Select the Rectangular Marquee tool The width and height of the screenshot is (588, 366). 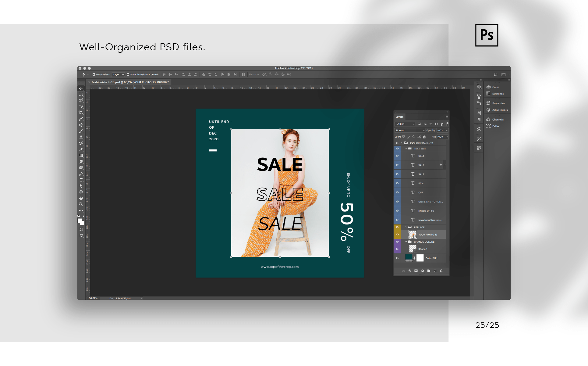[x=81, y=95]
